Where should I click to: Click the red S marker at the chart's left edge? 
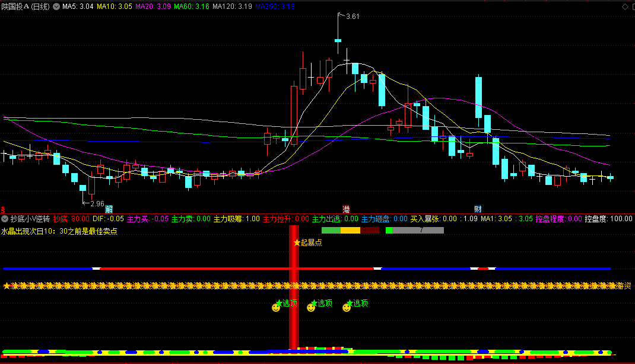[2, 209]
